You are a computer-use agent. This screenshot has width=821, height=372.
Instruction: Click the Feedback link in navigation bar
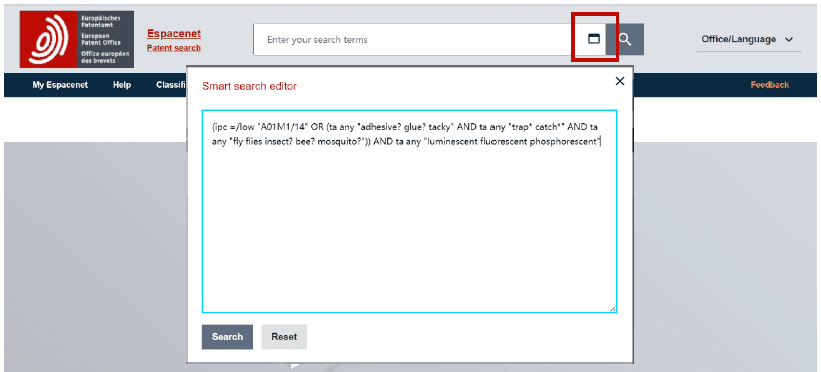tap(770, 85)
